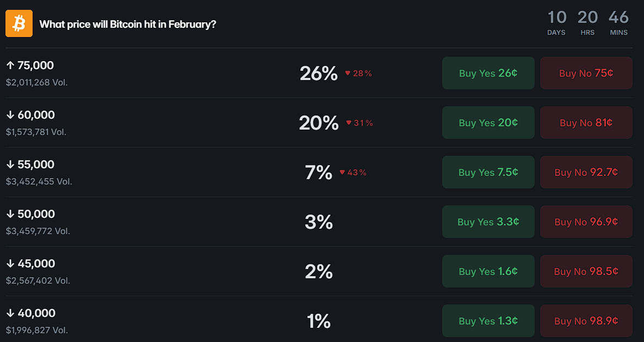Click the up arrow beside 75,000
The width and height of the screenshot is (644, 342).
10,65
